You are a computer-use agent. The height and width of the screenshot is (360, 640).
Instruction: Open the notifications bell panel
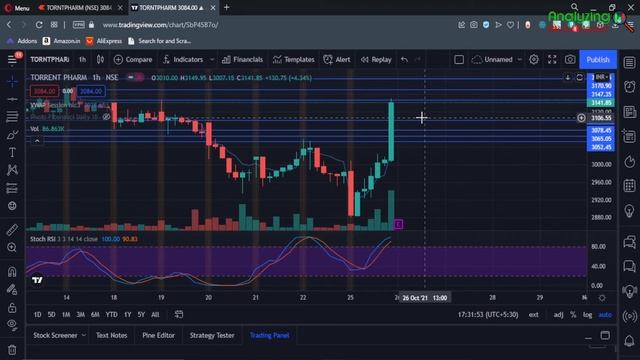pos(629,340)
